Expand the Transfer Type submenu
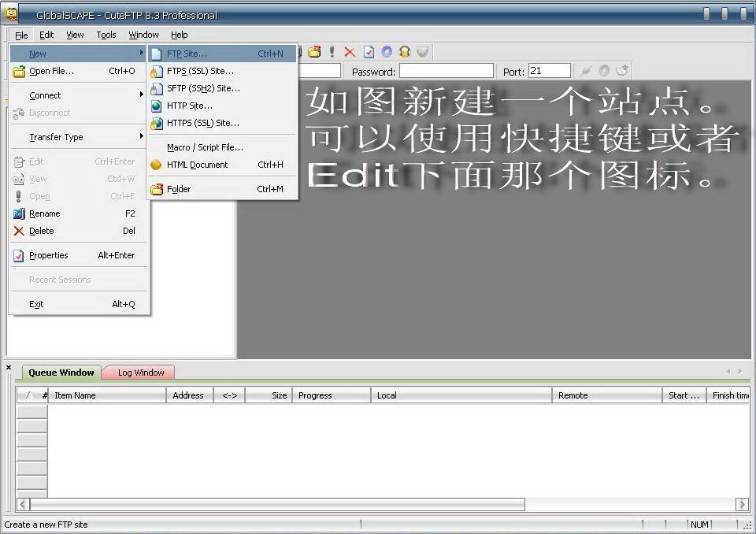The height and width of the screenshot is (534, 756). [56, 137]
